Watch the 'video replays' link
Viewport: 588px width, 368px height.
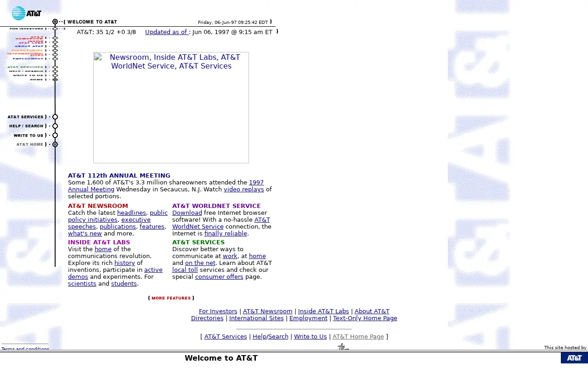244,189
